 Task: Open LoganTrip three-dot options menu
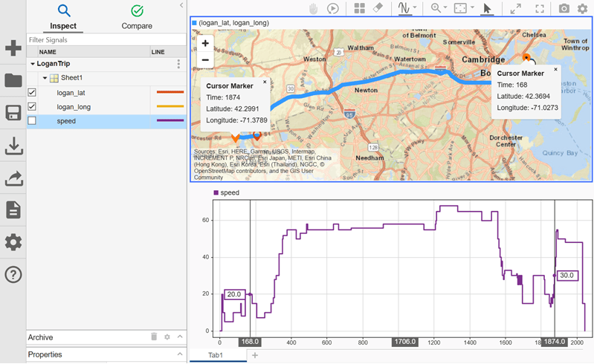[178, 64]
